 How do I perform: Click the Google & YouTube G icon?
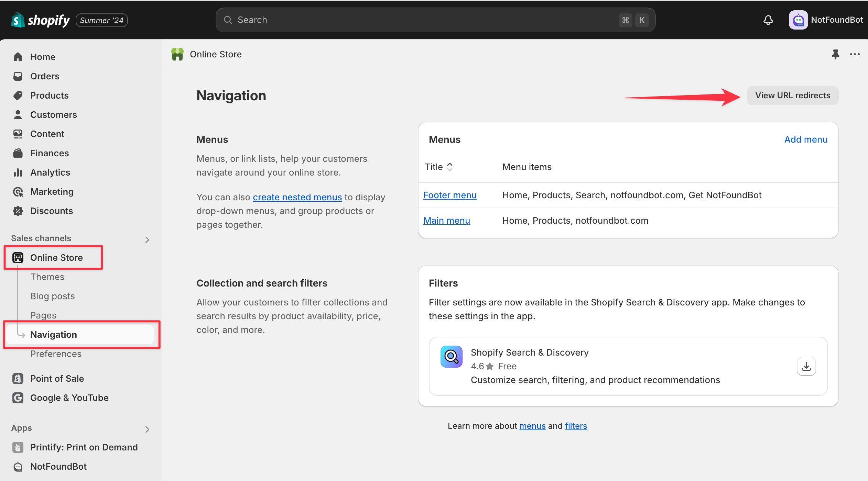(x=18, y=398)
